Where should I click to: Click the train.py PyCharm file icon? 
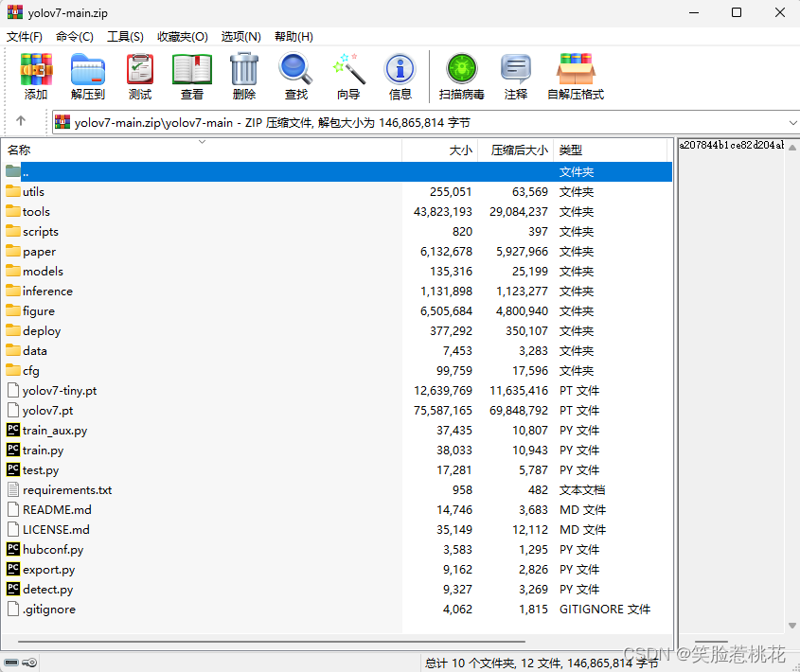tap(13, 450)
